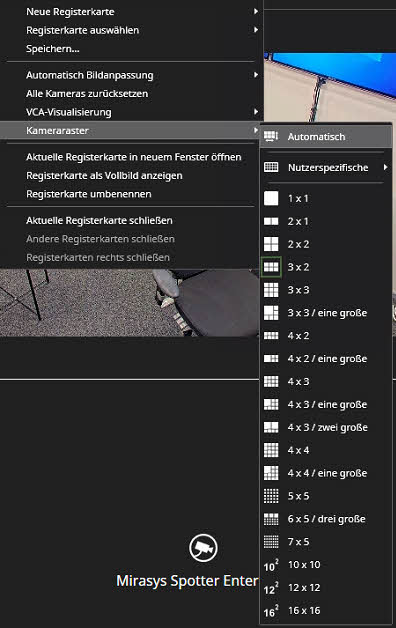
Task: Pick the 4 x 4 label
Action: [x=298, y=450]
